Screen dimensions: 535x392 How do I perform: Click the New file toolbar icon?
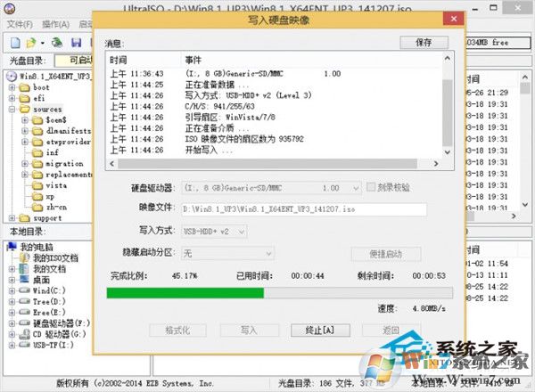click(x=15, y=43)
